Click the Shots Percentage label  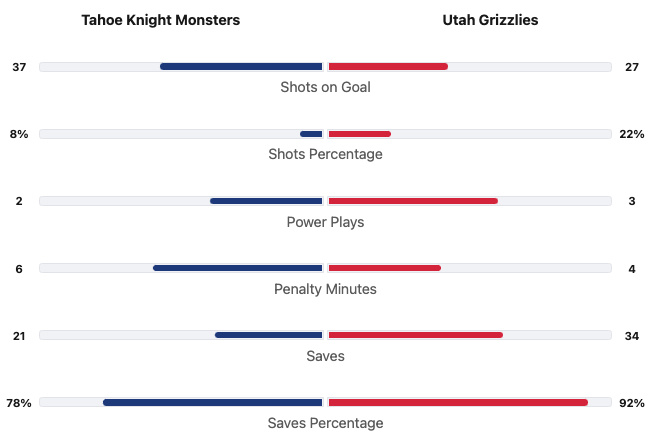325,154
